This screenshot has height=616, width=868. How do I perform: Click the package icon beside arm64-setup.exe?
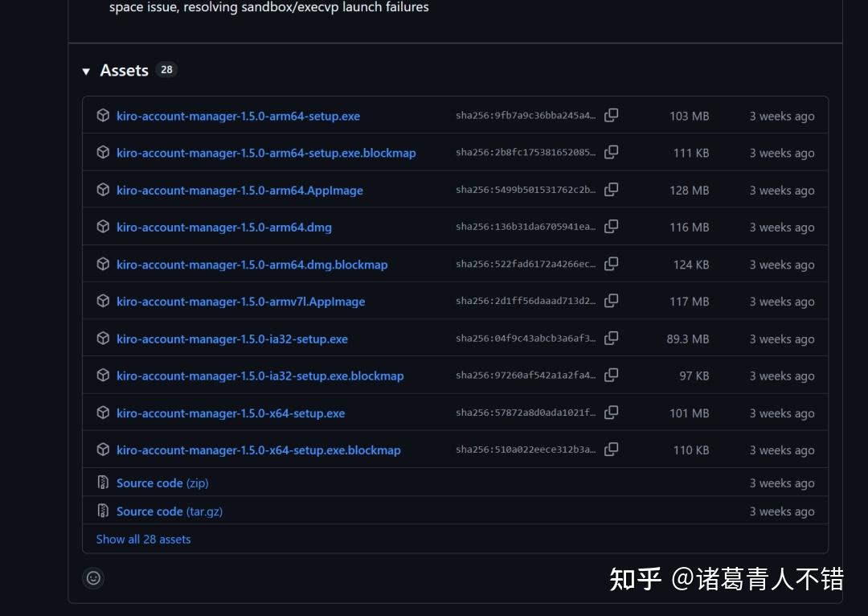tap(103, 116)
